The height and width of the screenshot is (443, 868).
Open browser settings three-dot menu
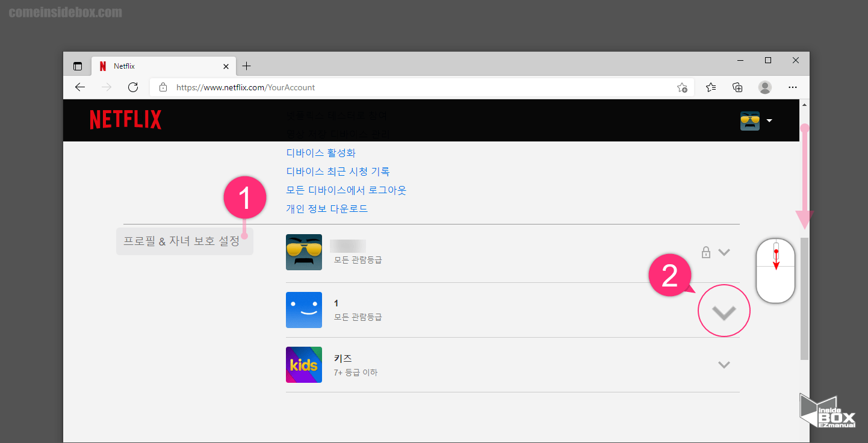point(793,87)
